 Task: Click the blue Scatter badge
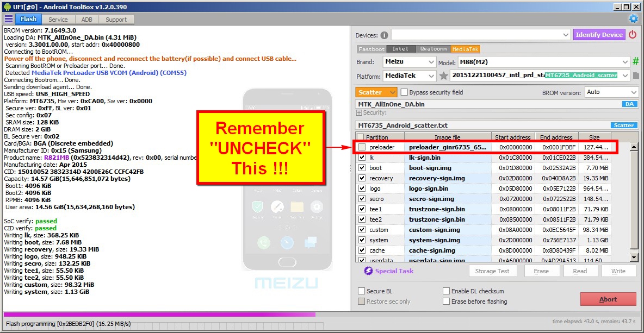click(x=624, y=125)
